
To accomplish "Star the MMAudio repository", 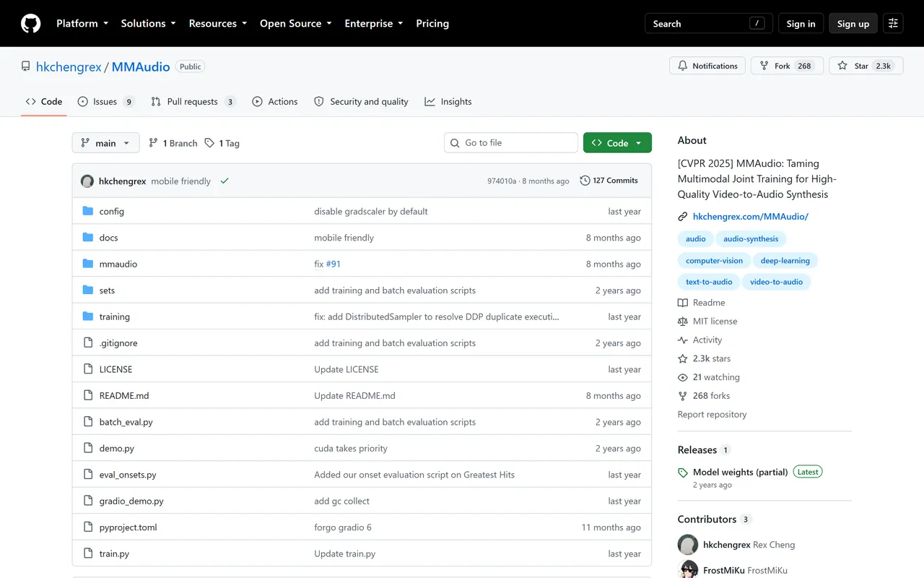I will (865, 66).
